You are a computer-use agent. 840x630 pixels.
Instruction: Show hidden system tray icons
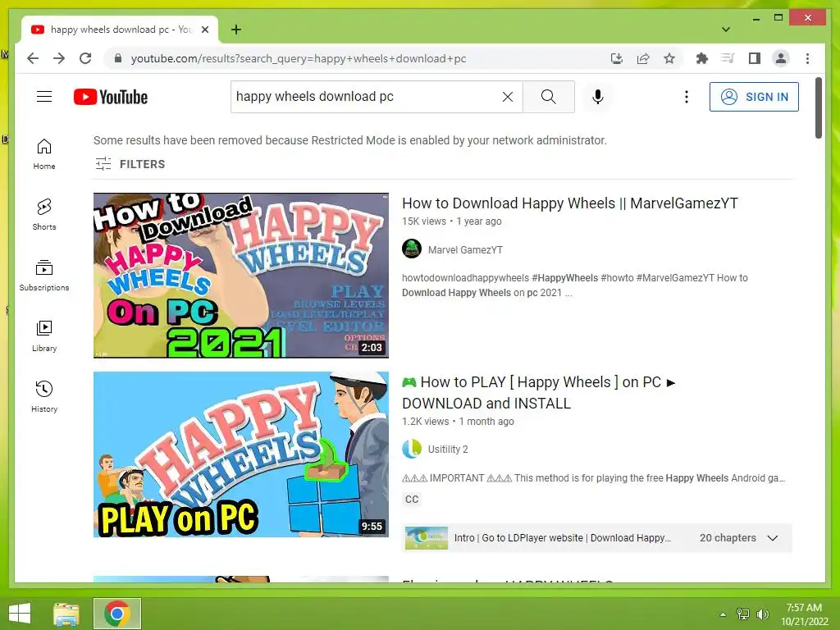coord(723,614)
